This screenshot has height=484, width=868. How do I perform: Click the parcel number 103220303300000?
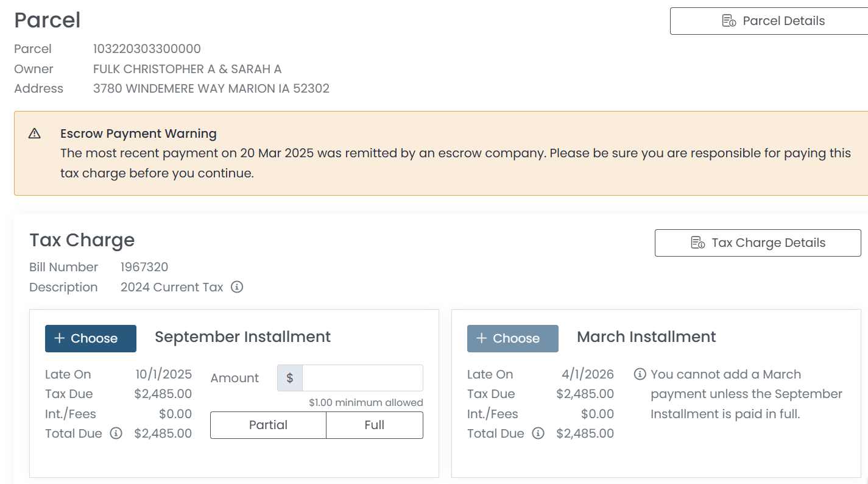pyautogui.click(x=147, y=49)
